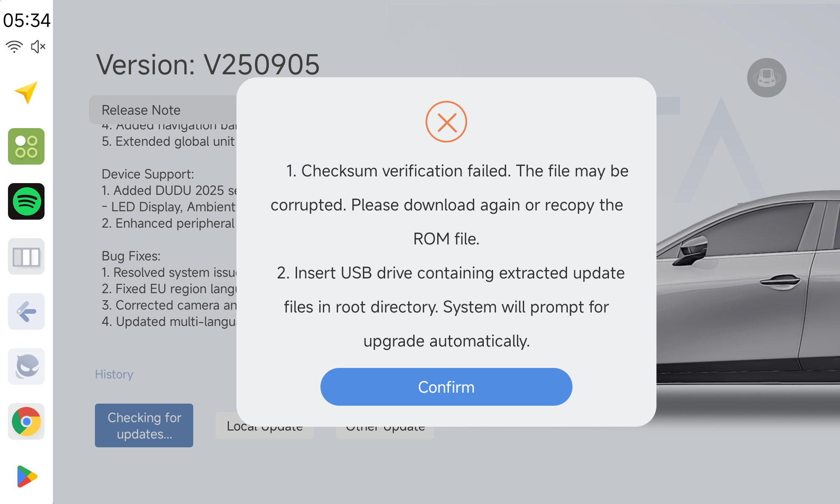Open the split-screen panels icon
Image resolution: width=840 pixels, height=504 pixels.
26,257
